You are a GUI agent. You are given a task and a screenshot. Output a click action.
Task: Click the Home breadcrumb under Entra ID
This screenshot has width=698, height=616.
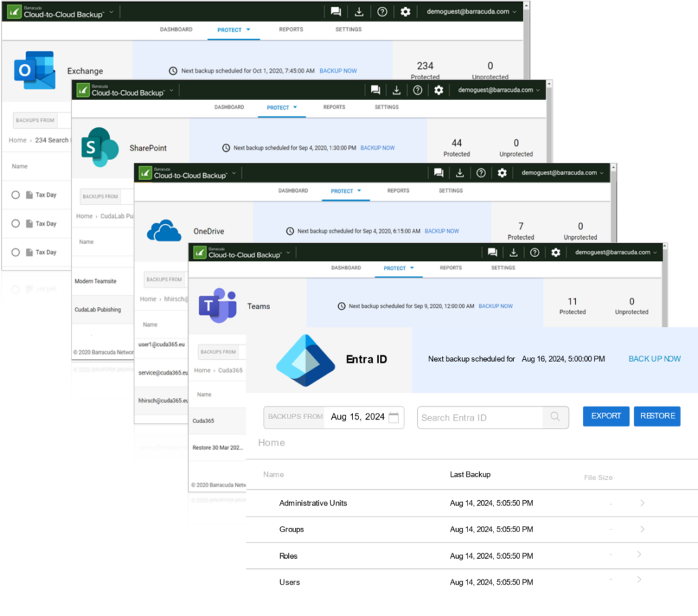coord(271,442)
